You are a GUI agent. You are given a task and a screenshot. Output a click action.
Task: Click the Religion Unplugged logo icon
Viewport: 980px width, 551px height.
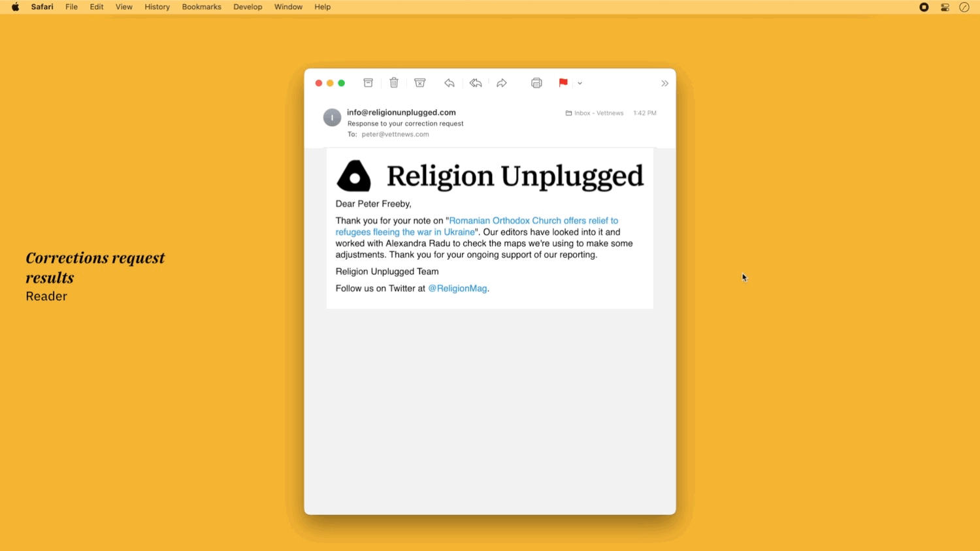pos(353,176)
